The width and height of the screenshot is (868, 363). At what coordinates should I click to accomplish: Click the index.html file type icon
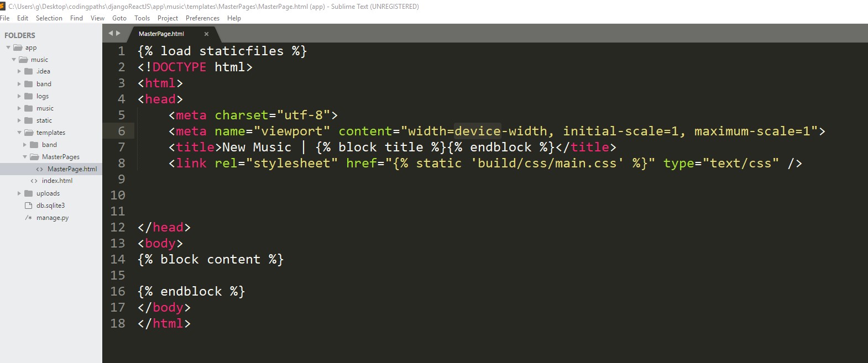(34, 181)
